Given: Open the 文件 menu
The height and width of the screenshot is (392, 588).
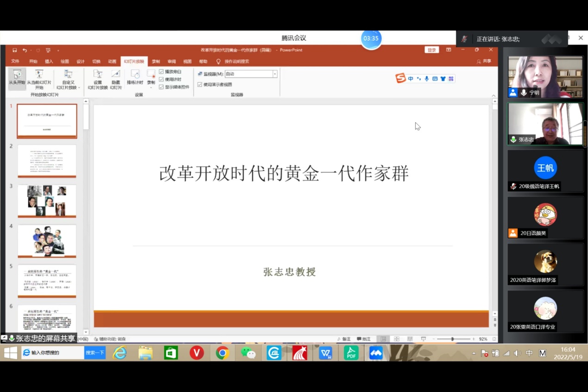Looking at the screenshot, I should tap(15, 61).
